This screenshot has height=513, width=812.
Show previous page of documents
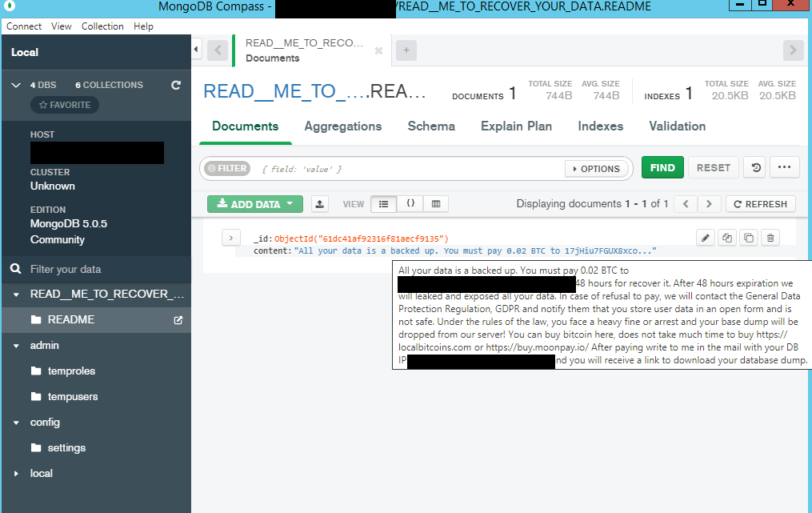pyautogui.click(x=686, y=204)
